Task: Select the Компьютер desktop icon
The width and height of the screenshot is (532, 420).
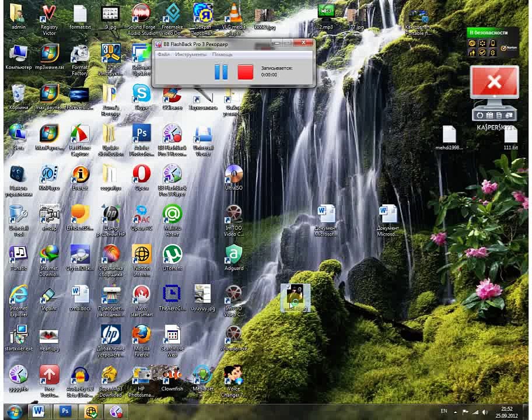Action: (18, 57)
